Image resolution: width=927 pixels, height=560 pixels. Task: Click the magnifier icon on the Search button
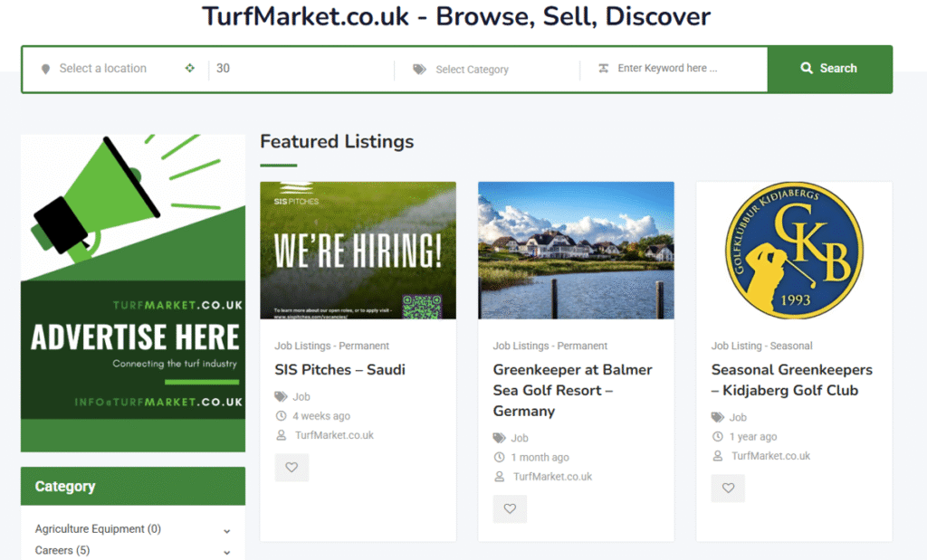[x=807, y=69]
